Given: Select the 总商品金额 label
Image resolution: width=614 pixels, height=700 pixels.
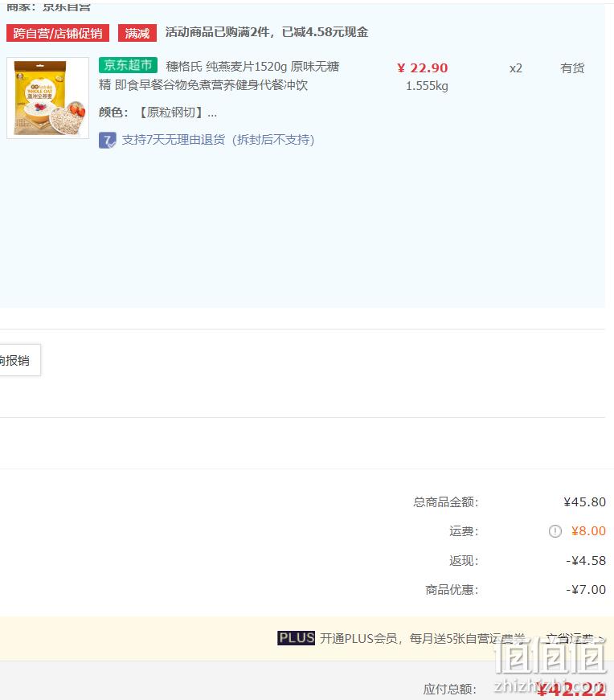Looking at the screenshot, I should [x=446, y=502].
